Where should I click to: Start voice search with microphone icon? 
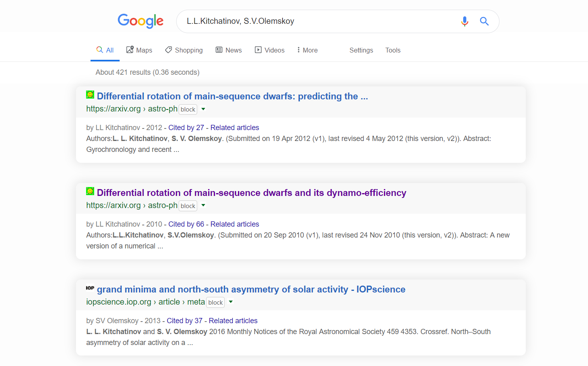[x=464, y=21]
